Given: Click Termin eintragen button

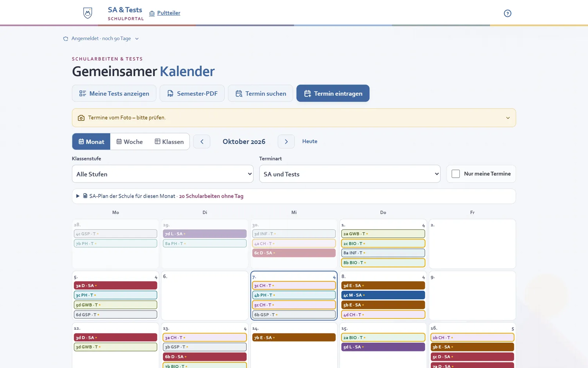Looking at the screenshot, I should 333,93.
